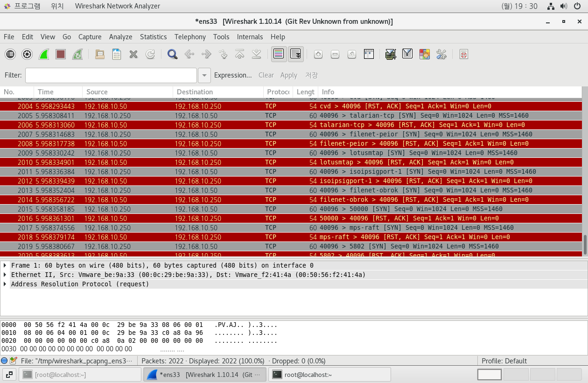Go back in packet history
Image resolution: width=588 pixels, height=383 pixels.
point(189,55)
